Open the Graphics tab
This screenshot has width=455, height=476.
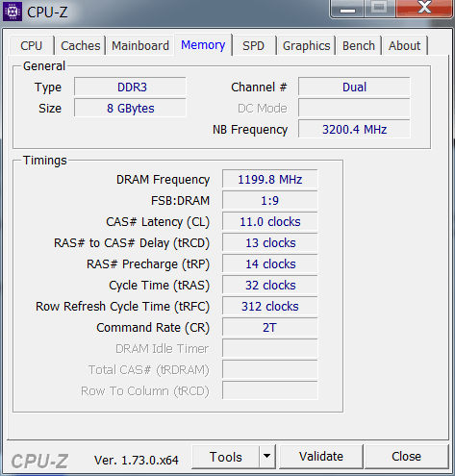306,46
